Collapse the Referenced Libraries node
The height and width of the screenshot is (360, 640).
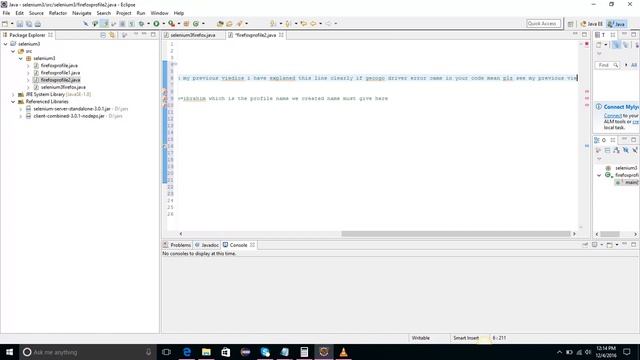pos(13,102)
